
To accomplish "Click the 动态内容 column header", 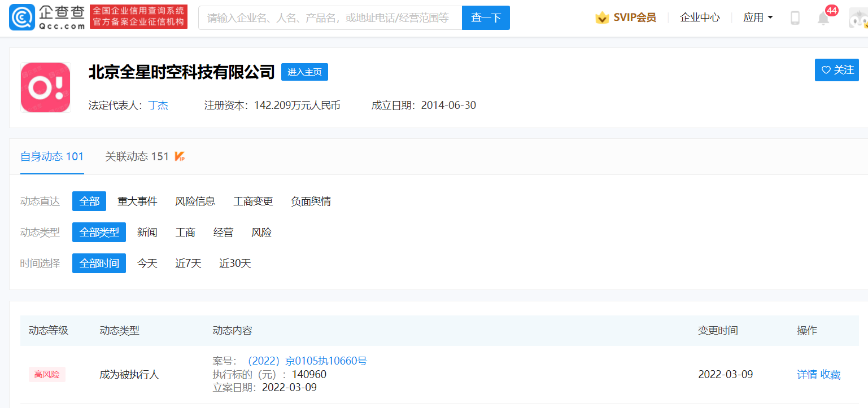I will (232, 331).
